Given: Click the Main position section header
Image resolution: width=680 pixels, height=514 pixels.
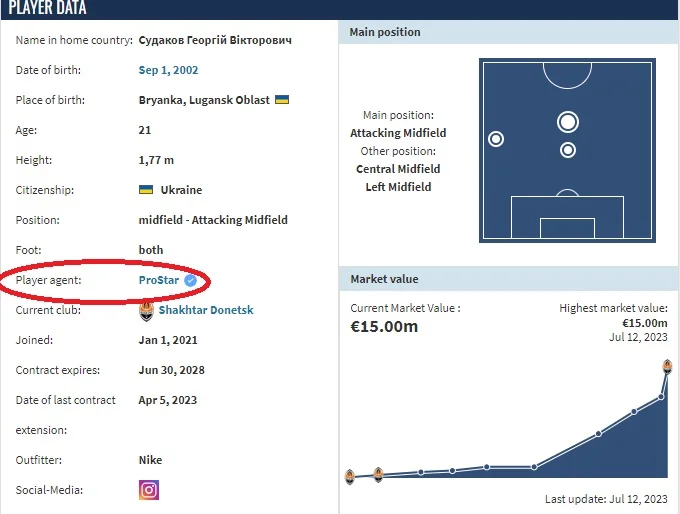Looking at the screenshot, I should [x=384, y=32].
